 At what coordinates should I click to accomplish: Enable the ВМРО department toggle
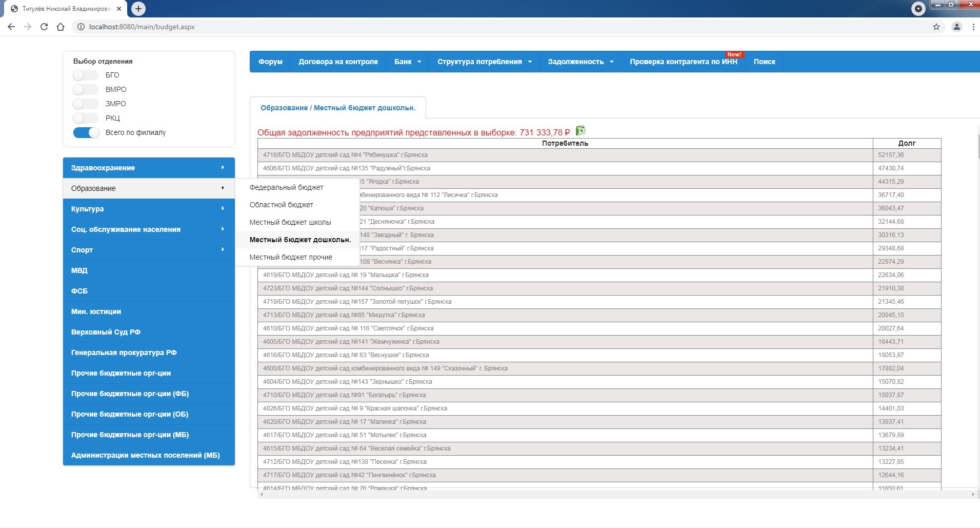point(86,90)
